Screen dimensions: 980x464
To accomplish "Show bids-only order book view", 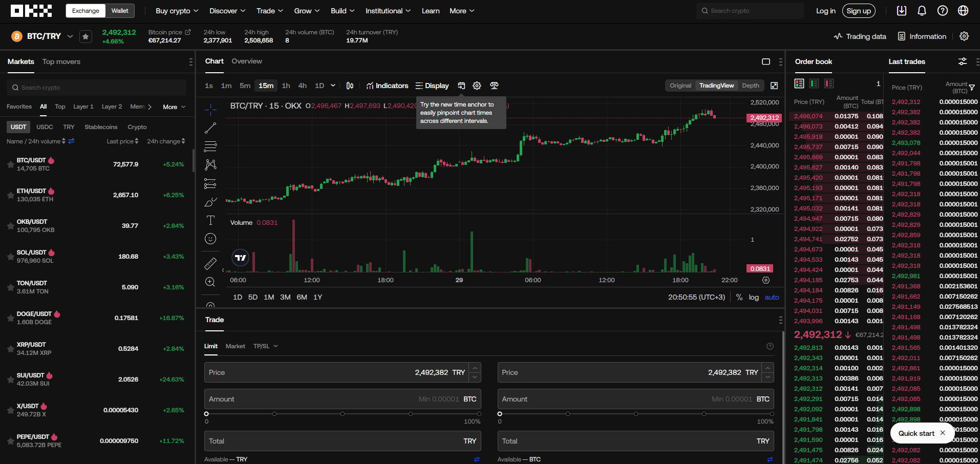I will [814, 83].
